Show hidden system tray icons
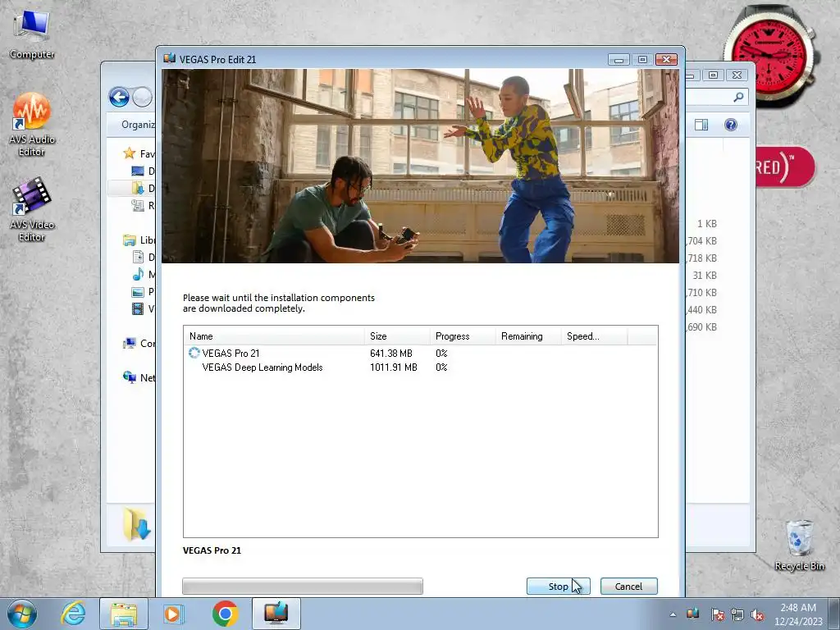The image size is (840, 630). [673, 614]
